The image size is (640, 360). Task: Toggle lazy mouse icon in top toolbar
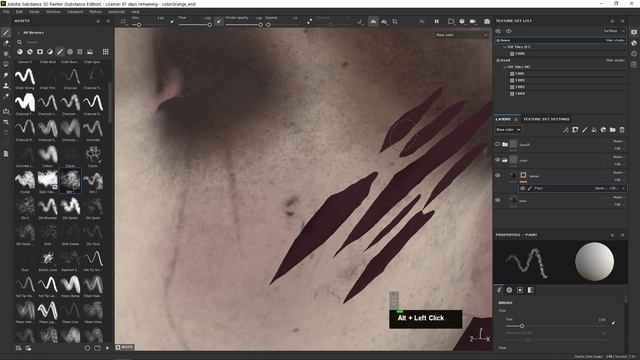coord(309,21)
